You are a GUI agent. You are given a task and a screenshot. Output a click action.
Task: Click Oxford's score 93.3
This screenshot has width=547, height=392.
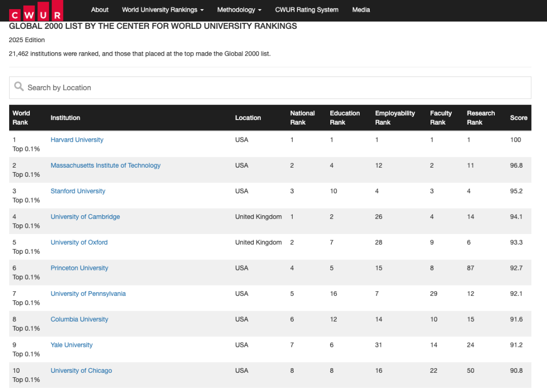click(516, 243)
